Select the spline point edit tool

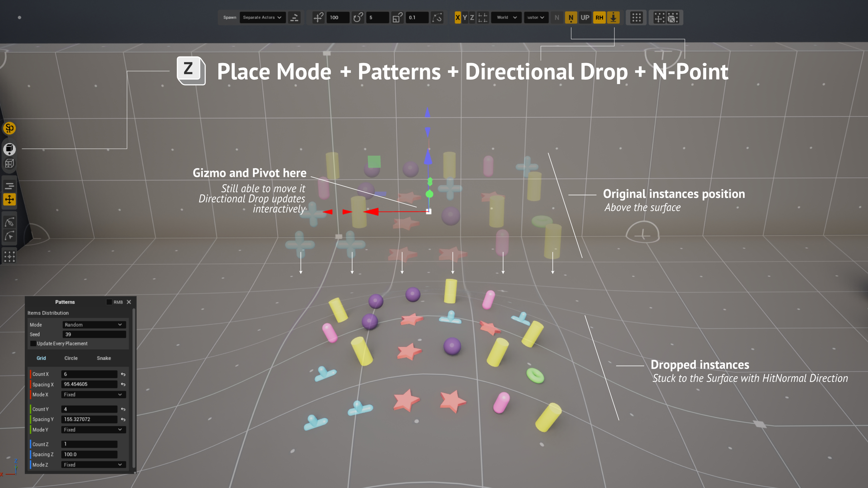[x=9, y=236]
